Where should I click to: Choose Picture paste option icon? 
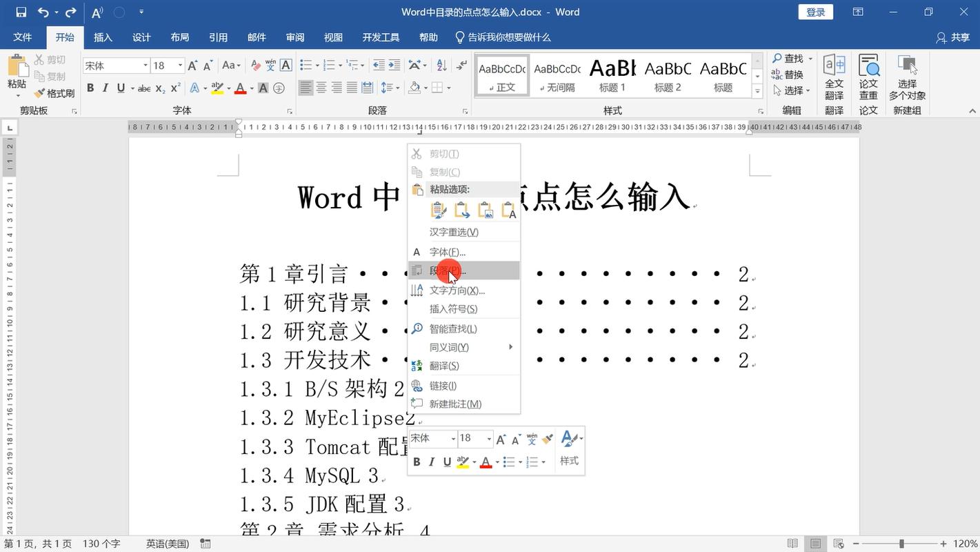click(x=485, y=210)
